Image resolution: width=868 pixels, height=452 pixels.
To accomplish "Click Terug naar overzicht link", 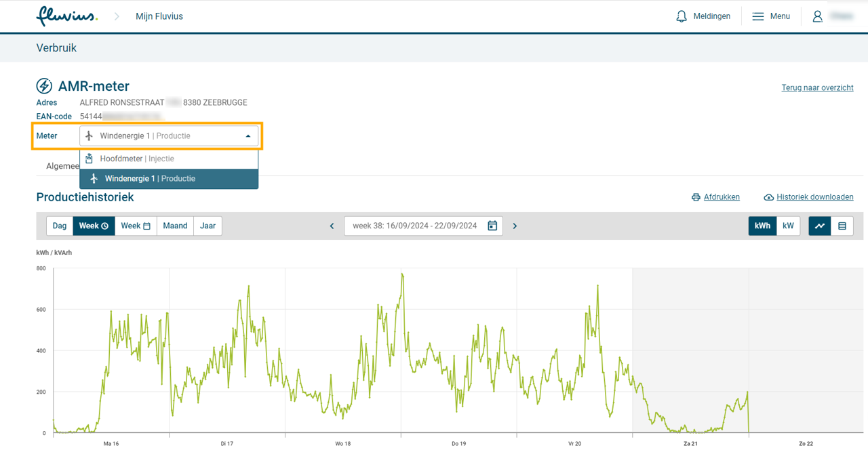I will click(x=817, y=87).
